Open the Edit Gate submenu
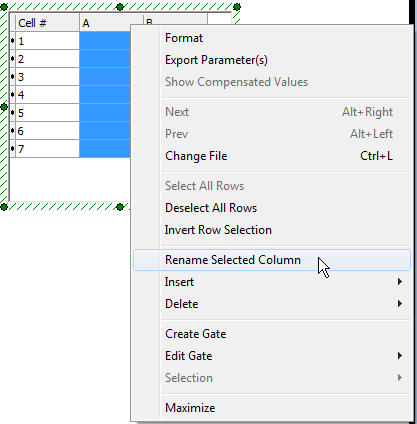Viewport: 417px width, 424px height. [x=272, y=356]
